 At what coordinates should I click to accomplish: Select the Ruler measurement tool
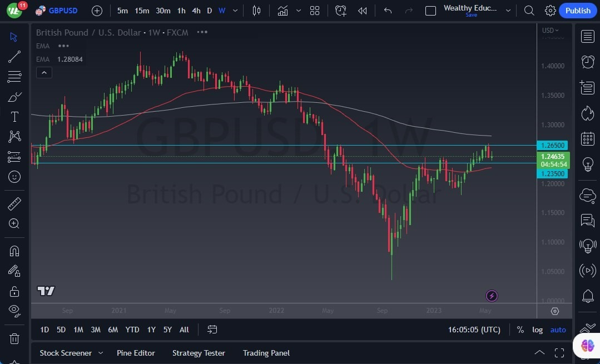(x=14, y=203)
